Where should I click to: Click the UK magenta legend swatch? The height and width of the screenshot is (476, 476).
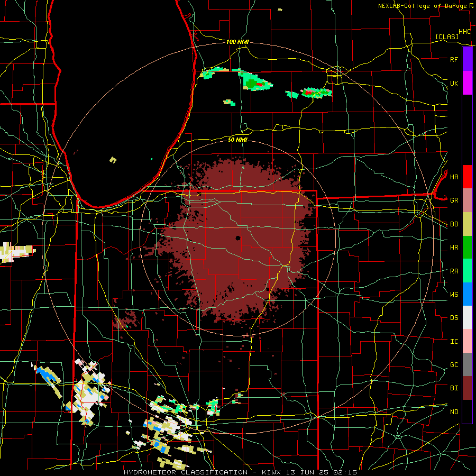click(467, 83)
